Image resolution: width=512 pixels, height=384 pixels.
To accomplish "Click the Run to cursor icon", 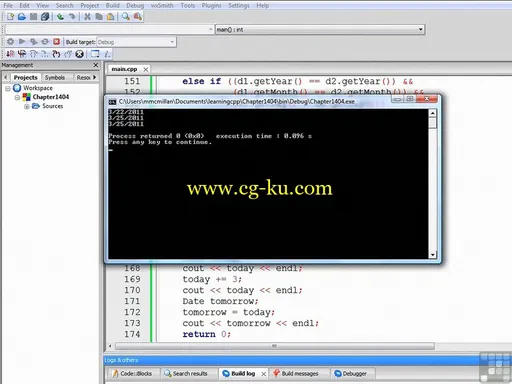I will [x=22, y=54].
